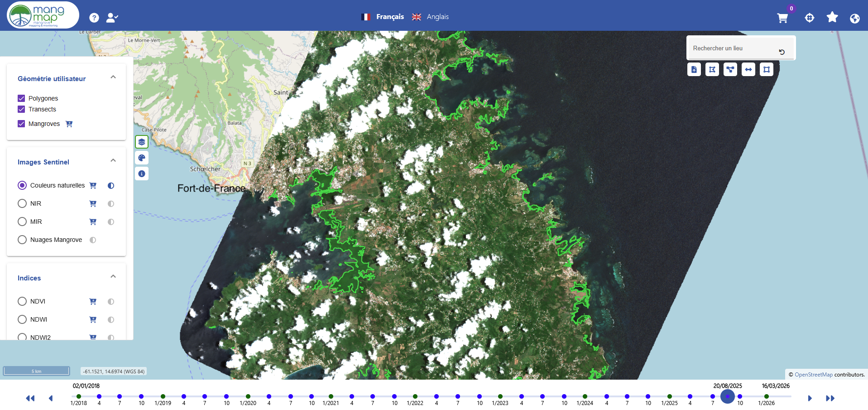Uncheck the Polygones checkbox
The width and height of the screenshot is (868, 410).
(x=21, y=98)
